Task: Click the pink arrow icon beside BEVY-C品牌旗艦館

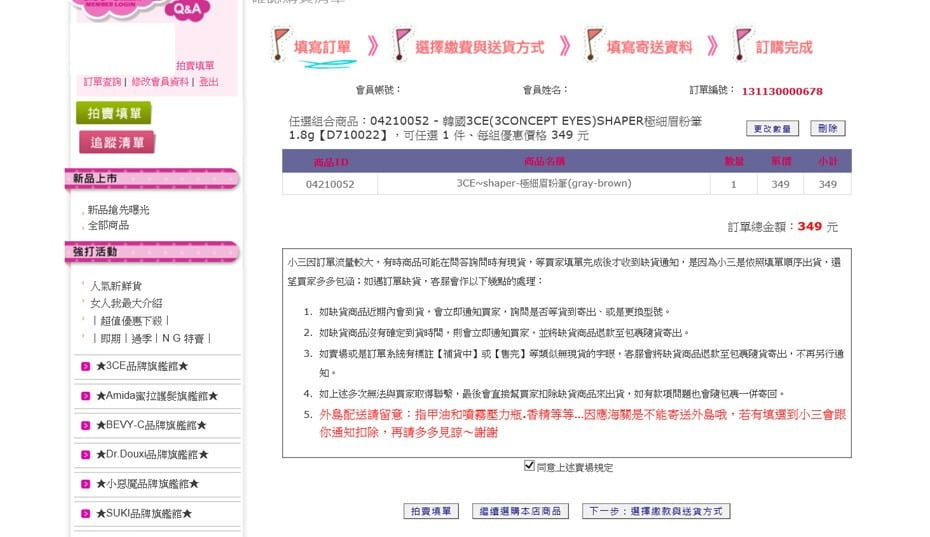Action: tap(85, 425)
